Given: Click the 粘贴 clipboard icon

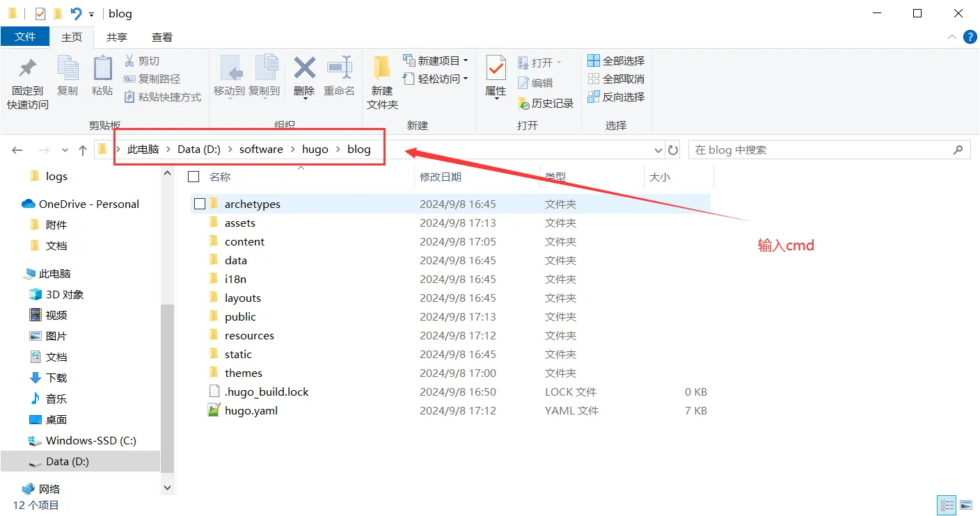Looking at the screenshot, I should coord(102,68).
